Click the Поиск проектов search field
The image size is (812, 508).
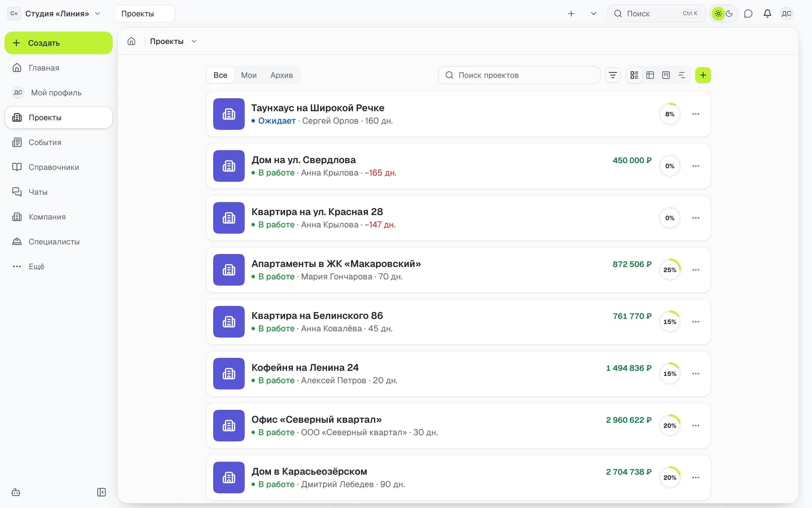pos(519,75)
